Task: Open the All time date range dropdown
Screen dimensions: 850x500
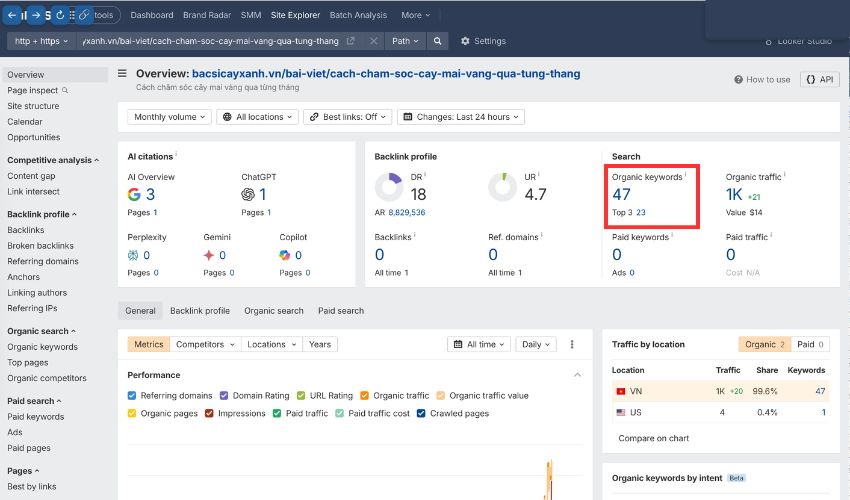Action: pyautogui.click(x=481, y=344)
